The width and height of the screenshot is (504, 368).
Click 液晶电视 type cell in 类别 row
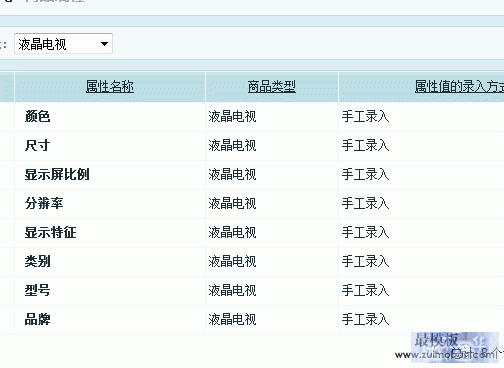pos(232,262)
